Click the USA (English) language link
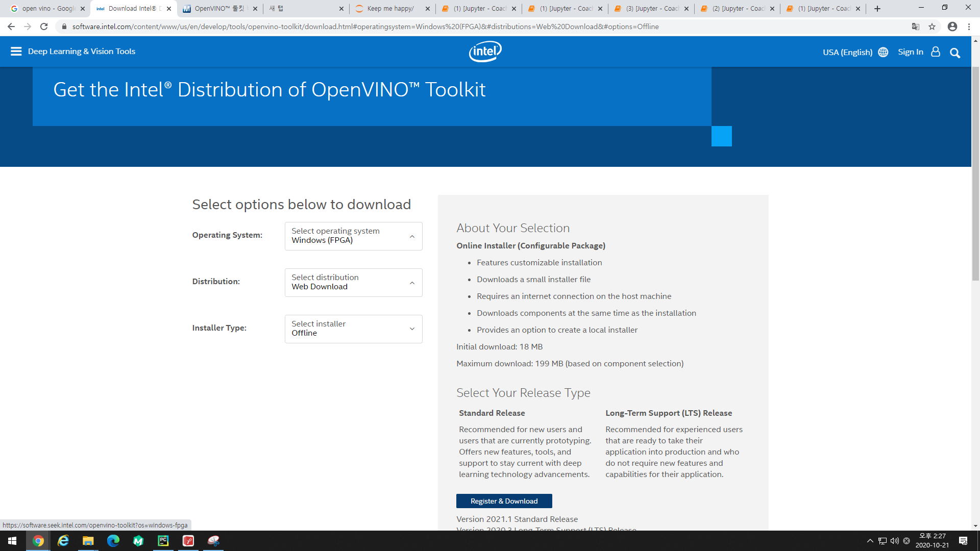Viewport: 980px width, 551px height. tap(847, 52)
